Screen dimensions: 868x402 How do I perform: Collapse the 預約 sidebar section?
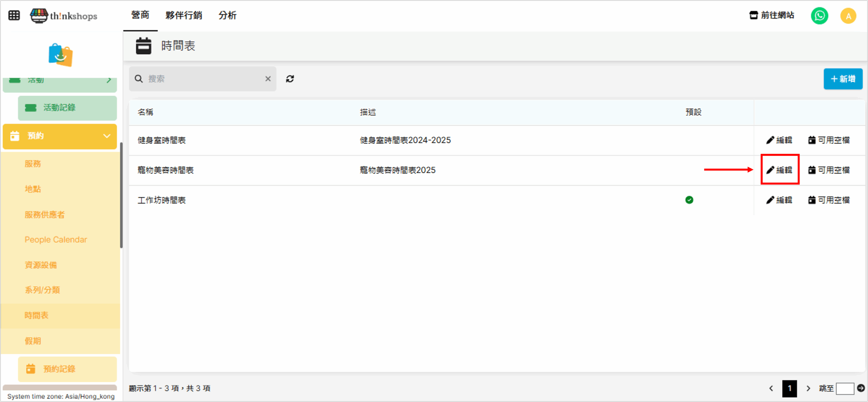coord(106,136)
